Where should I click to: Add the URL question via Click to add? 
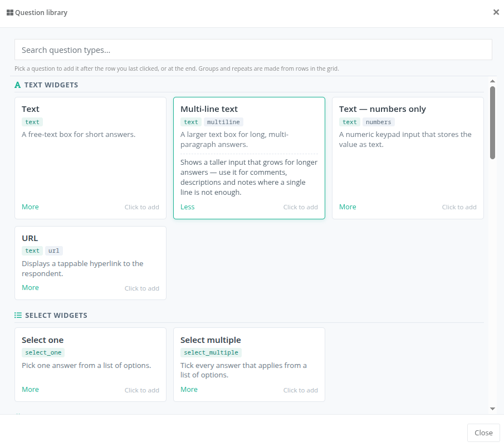[x=142, y=288]
